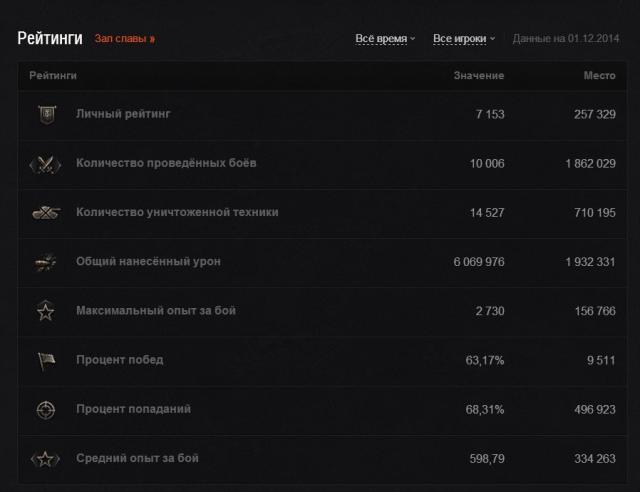Image resolution: width=640 pixels, height=492 pixels.
Task: Select the Количество проведённых боёв label
Action: point(166,163)
